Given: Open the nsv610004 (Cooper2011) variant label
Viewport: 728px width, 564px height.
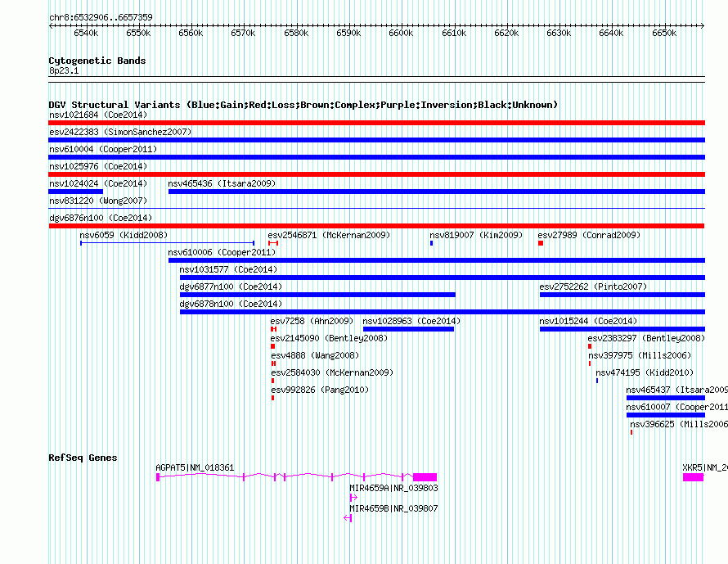Looking at the screenshot, I should [x=103, y=149].
